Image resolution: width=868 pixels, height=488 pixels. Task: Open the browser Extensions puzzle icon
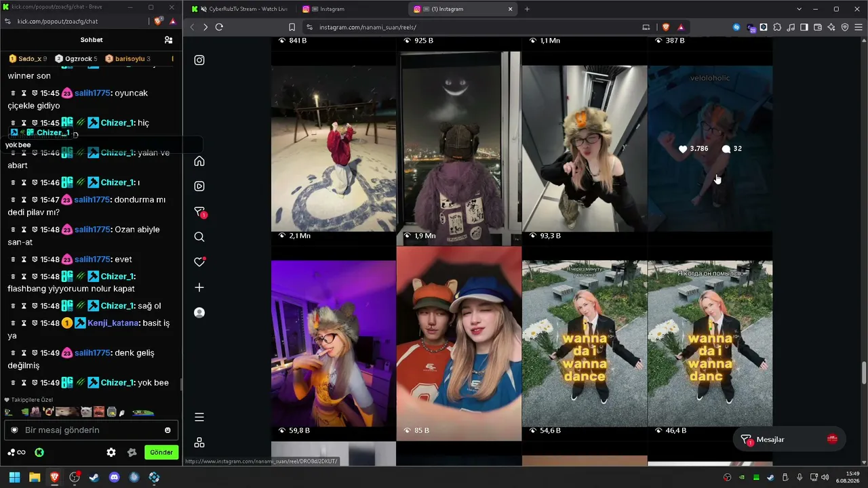[777, 27]
